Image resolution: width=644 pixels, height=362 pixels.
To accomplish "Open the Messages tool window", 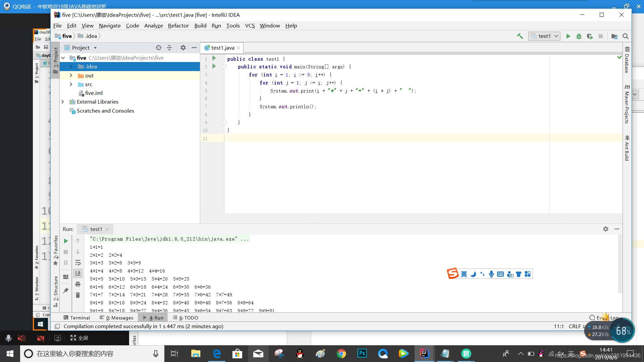I will [x=116, y=317].
